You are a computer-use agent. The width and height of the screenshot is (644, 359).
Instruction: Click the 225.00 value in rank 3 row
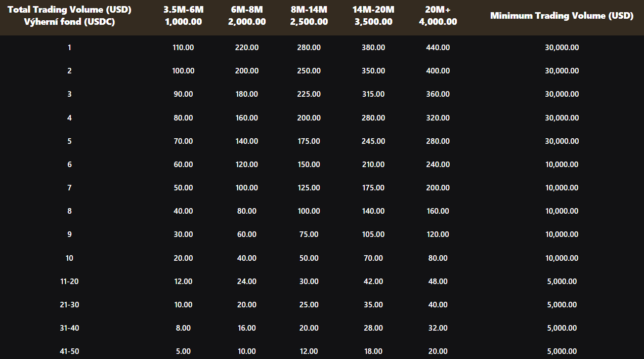pos(309,94)
